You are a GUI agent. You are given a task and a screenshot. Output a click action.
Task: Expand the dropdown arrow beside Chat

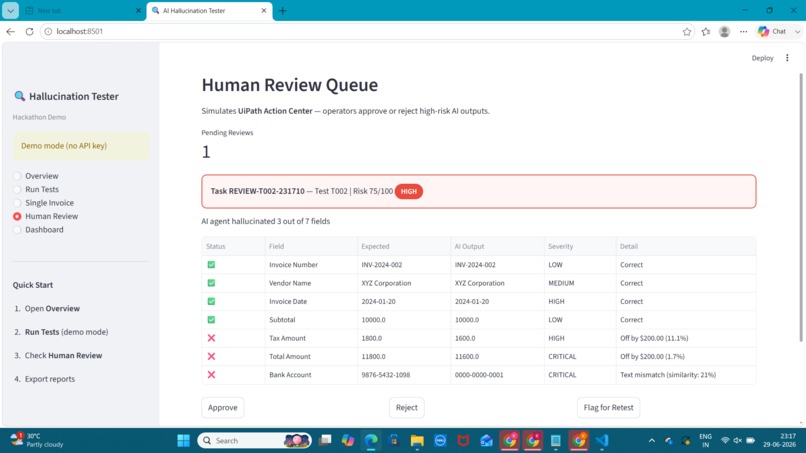coord(797,31)
